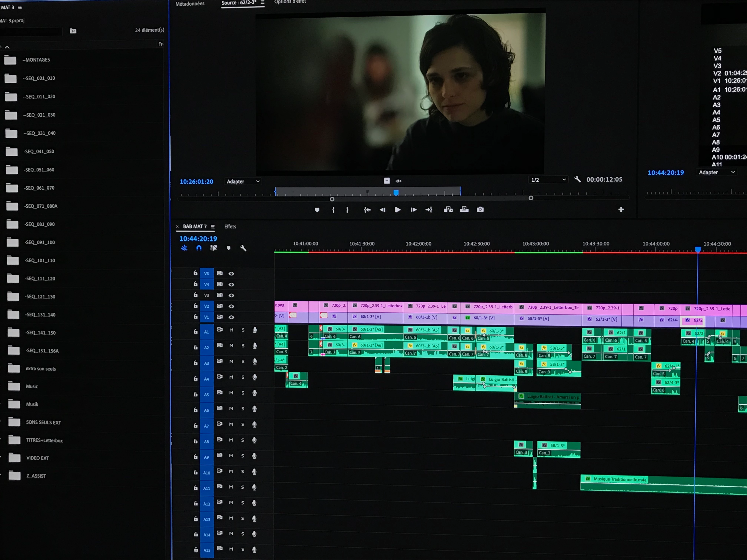
Task: Click the Insert edit icon
Action: click(x=448, y=210)
